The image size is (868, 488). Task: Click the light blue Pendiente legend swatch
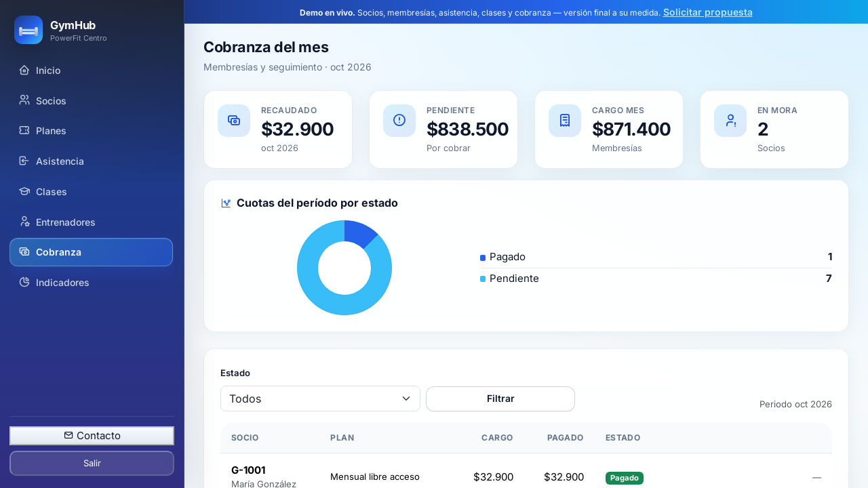click(x=483, y=279)
